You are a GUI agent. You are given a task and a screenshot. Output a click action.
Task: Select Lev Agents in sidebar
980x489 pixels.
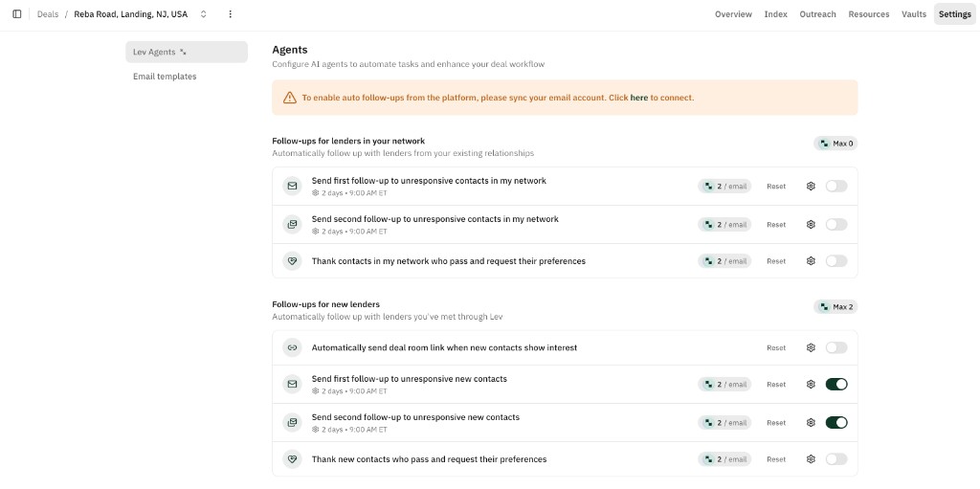click(187, 52)
